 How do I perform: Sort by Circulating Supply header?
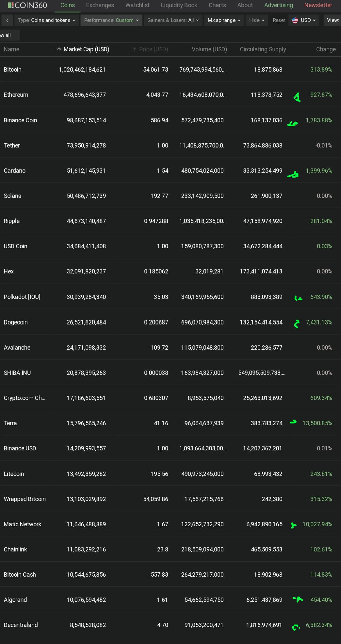point(263,49)
